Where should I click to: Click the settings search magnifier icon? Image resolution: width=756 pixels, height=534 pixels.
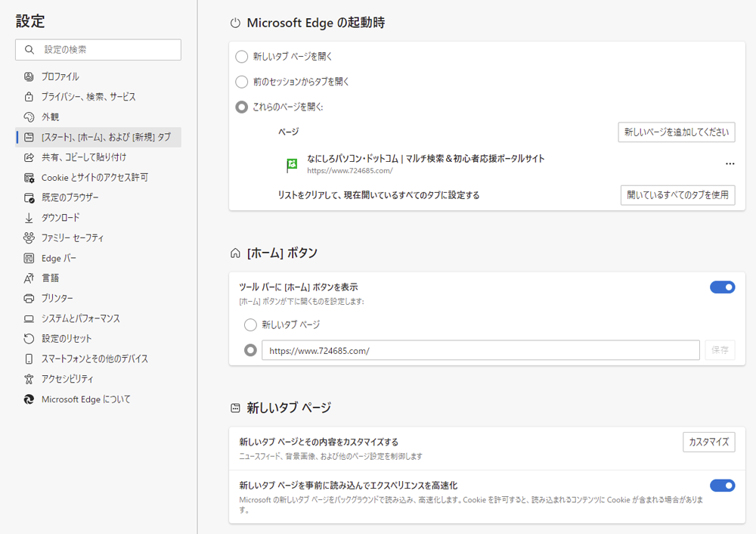coord(29,50)
